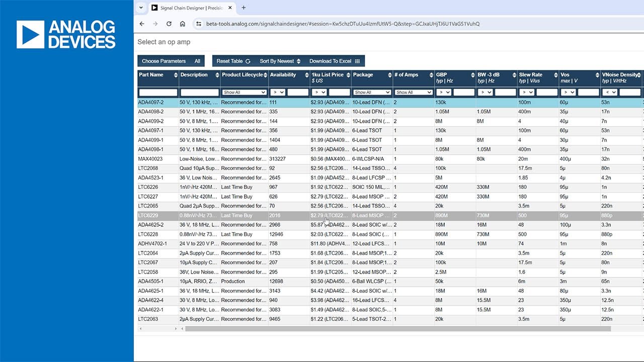Screen dimensions: 644x362
Task: Open Availability comparison operator dropdown
Action: click(x=278, y=93)
